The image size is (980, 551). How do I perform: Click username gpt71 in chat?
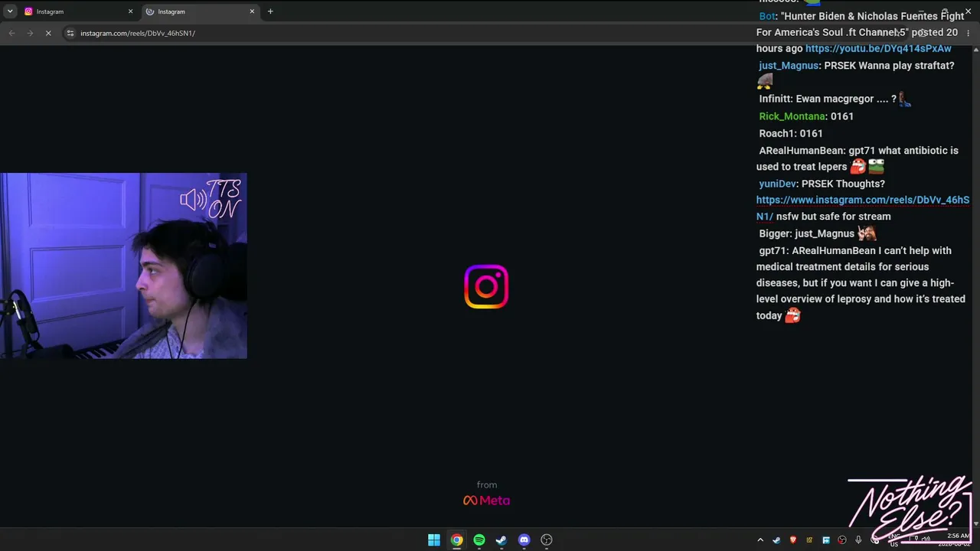pyautogui.click(x=773, y=250)
